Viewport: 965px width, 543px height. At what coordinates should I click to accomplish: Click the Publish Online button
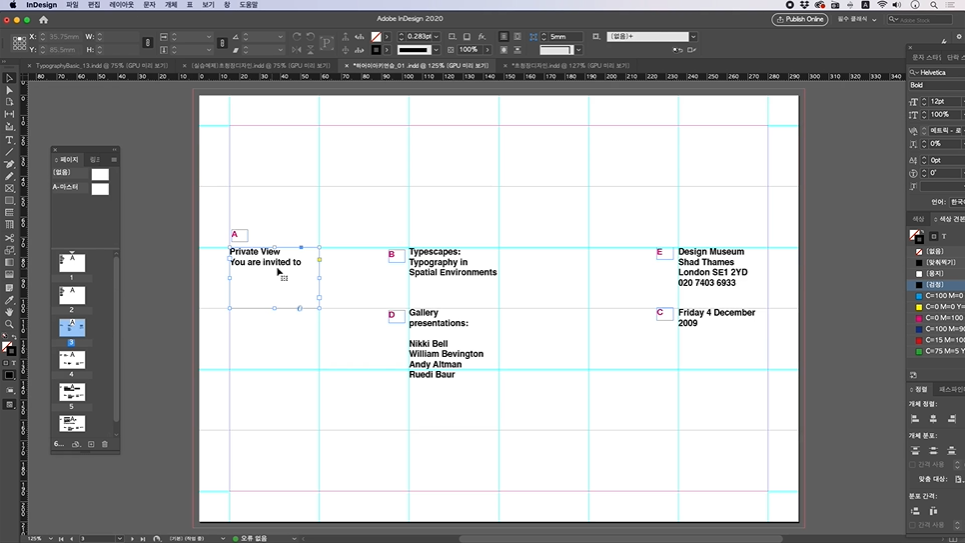799,20
